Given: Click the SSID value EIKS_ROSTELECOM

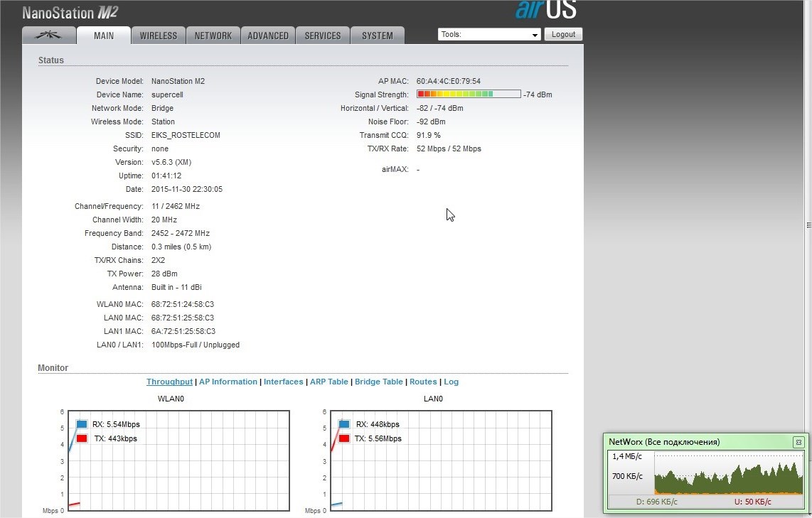Looking at the screenshot, I should (186, 135).
